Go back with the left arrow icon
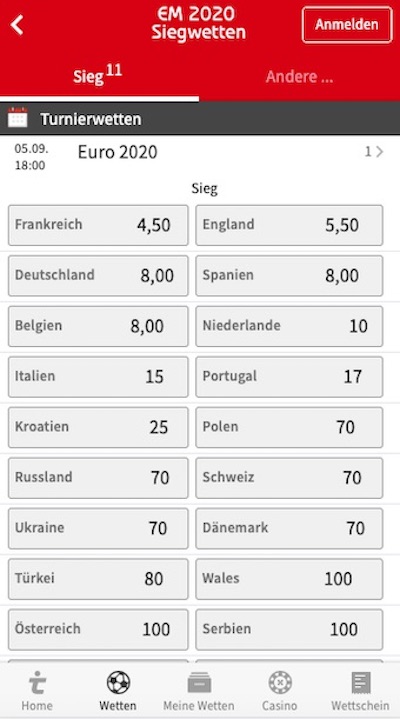This screenshot has width=400, height=719. pos(17,25)
